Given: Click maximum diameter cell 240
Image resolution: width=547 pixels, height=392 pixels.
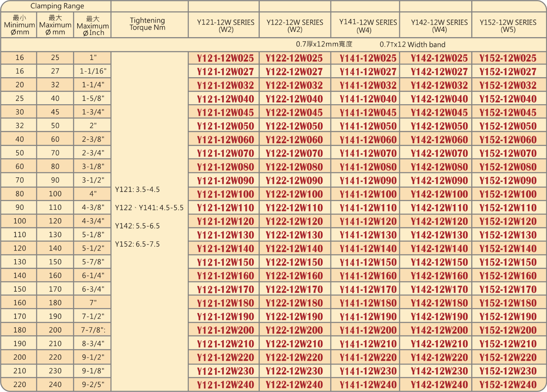Looking at the screenshot, I should pyautogui.click(x=55, y=384).
